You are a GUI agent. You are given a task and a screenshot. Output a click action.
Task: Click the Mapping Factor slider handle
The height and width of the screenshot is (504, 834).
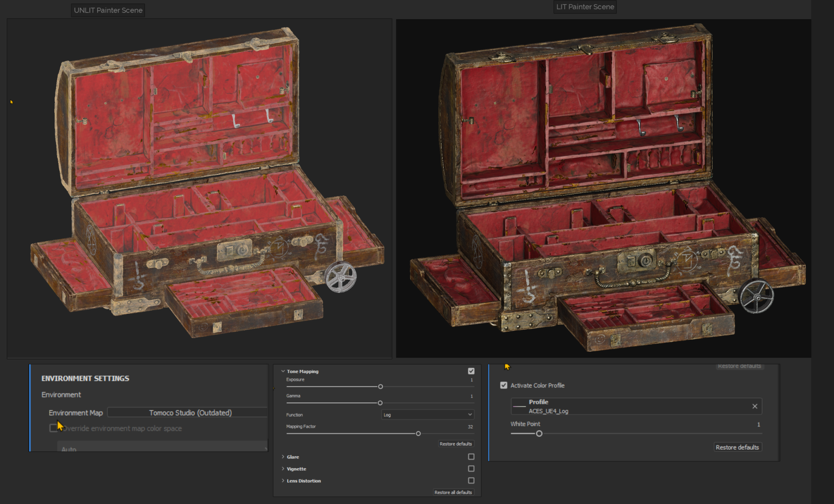coord(418,434)
